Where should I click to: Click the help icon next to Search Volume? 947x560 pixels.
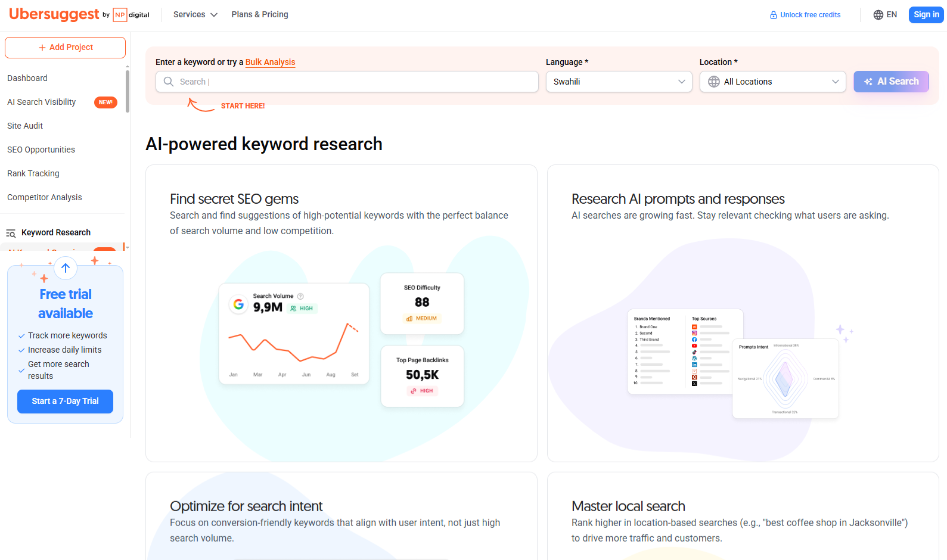[300, 296]
